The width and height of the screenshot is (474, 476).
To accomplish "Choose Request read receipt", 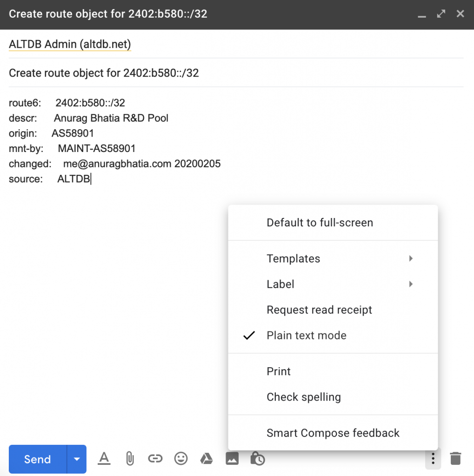I will [x=333, y=310].
